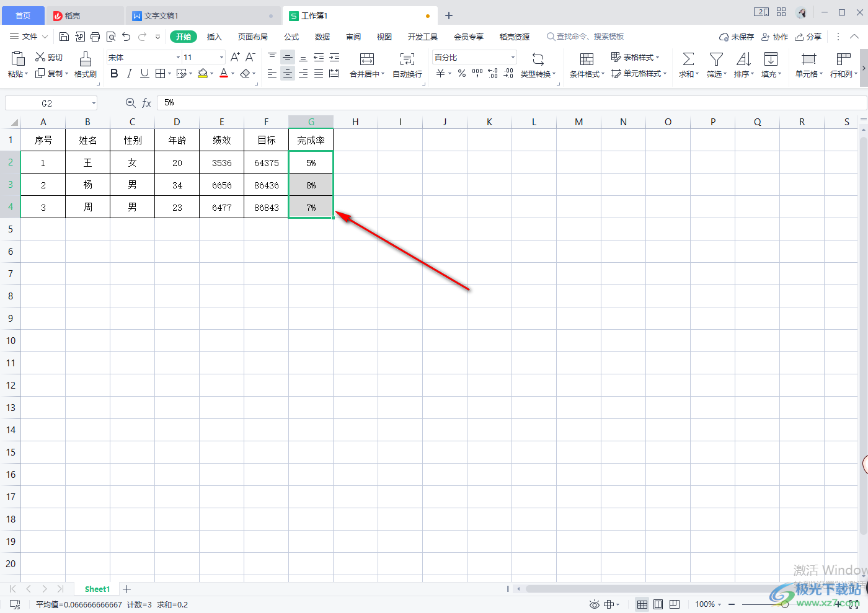Align text to top icon
The width and height of the screenshot is (868, 613).
pos(272,57)
